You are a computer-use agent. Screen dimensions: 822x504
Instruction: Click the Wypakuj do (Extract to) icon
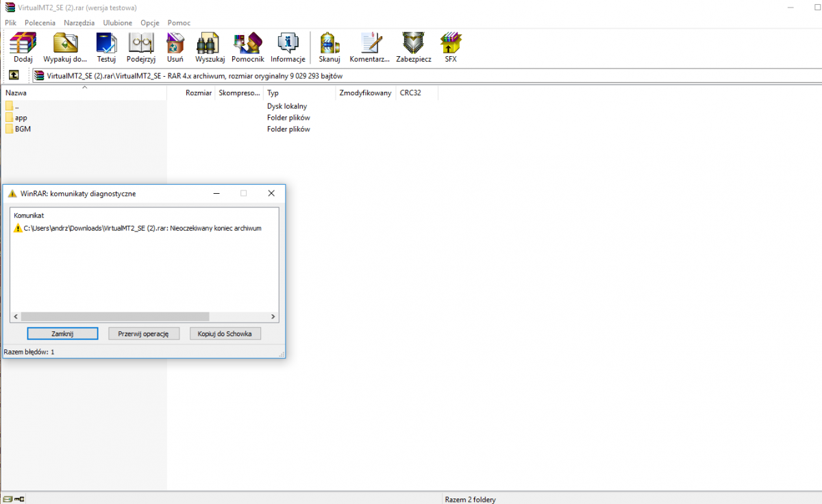[x=65, y=44]
